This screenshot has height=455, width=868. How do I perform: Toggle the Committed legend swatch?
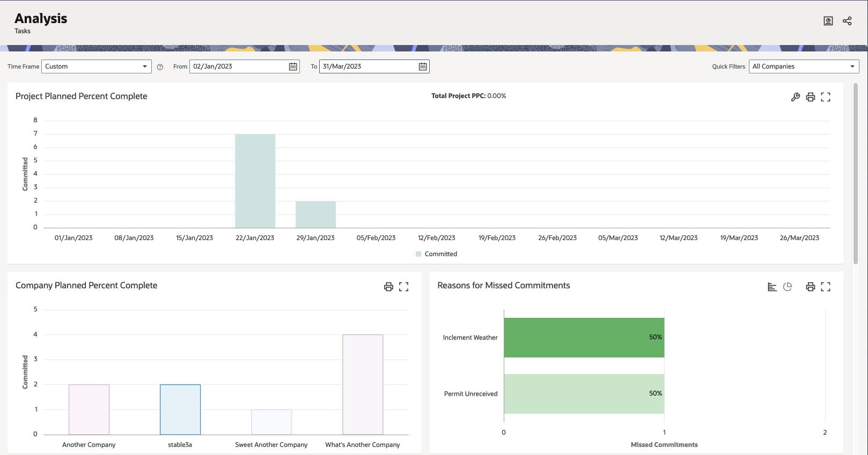tap(418, 254)
